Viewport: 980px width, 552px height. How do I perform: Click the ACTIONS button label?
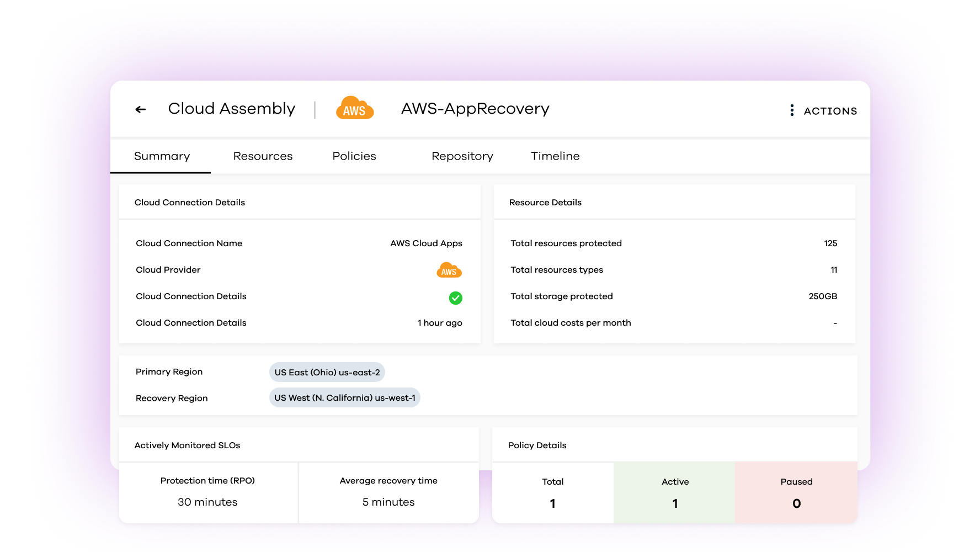pos(830,111)
